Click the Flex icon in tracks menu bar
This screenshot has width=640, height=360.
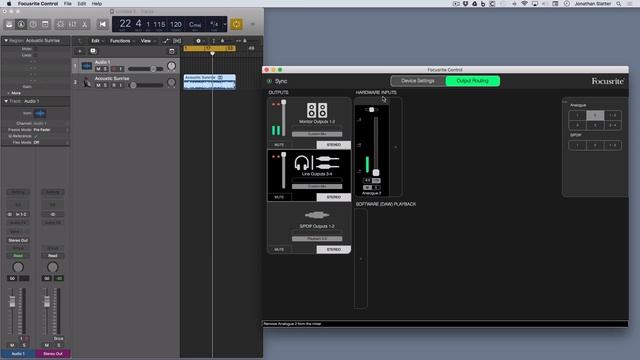177,41
